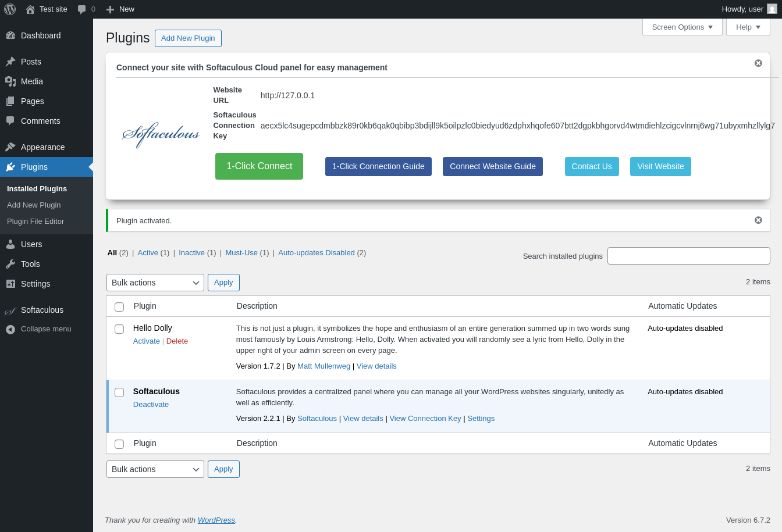This screenshot has width=782, height=532.
Task: Tick the Softaculous plugin checkbox
Action: (x=119, y=392)
